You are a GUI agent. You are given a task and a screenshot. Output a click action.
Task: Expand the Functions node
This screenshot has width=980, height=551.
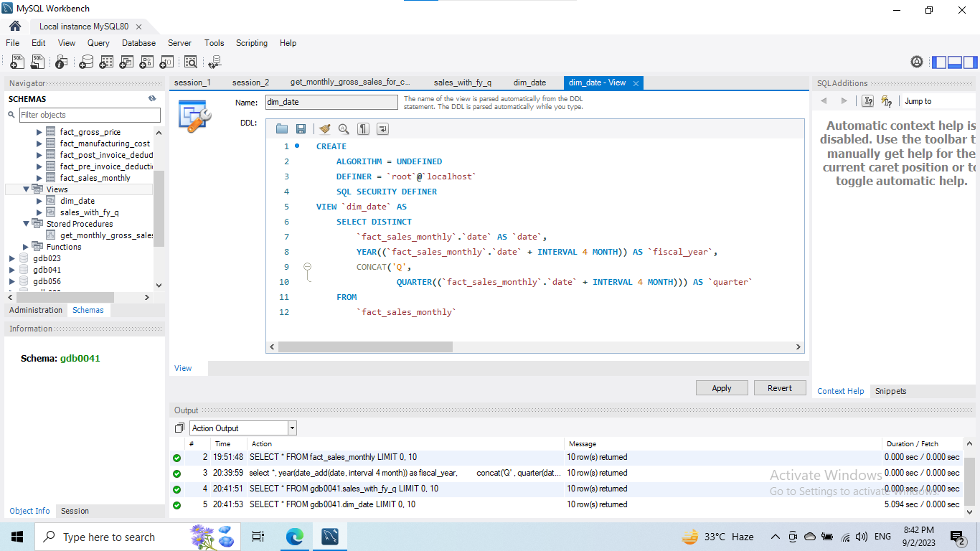point(27,247)
